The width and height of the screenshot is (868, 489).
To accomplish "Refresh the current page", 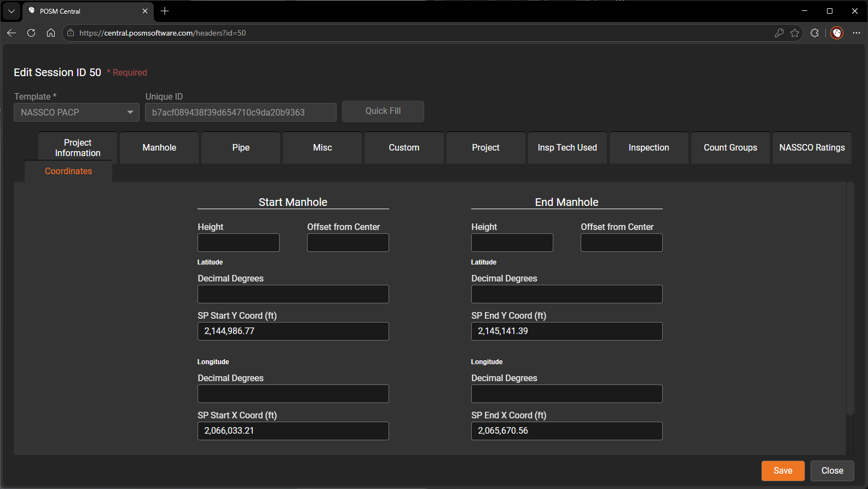I will coord(31,33).
